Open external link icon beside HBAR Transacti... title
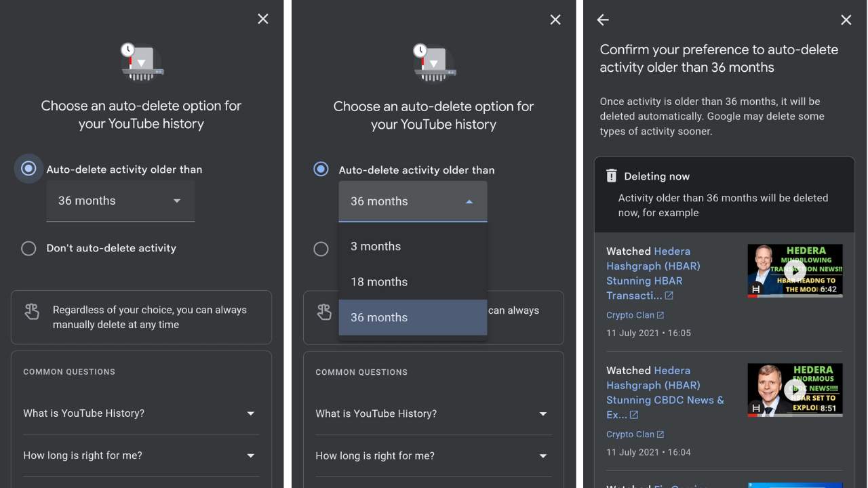868x488 pixels. (x=669, y=296)
